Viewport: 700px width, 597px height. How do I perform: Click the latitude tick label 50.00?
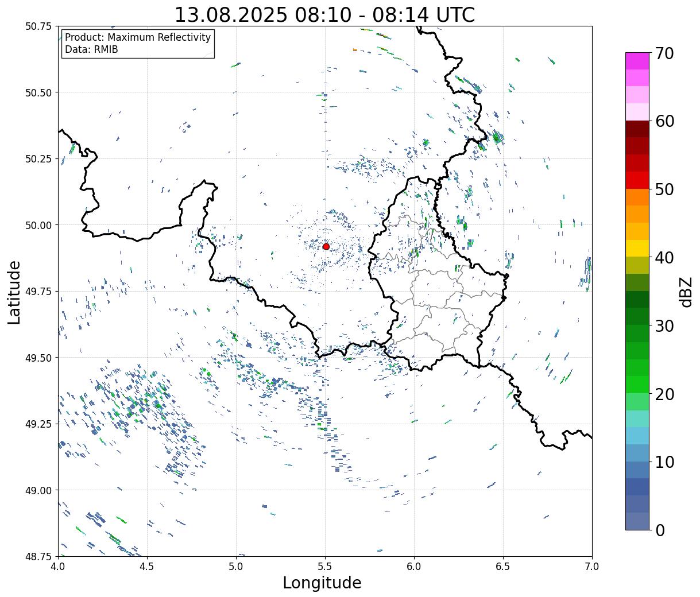pos(38,225)
